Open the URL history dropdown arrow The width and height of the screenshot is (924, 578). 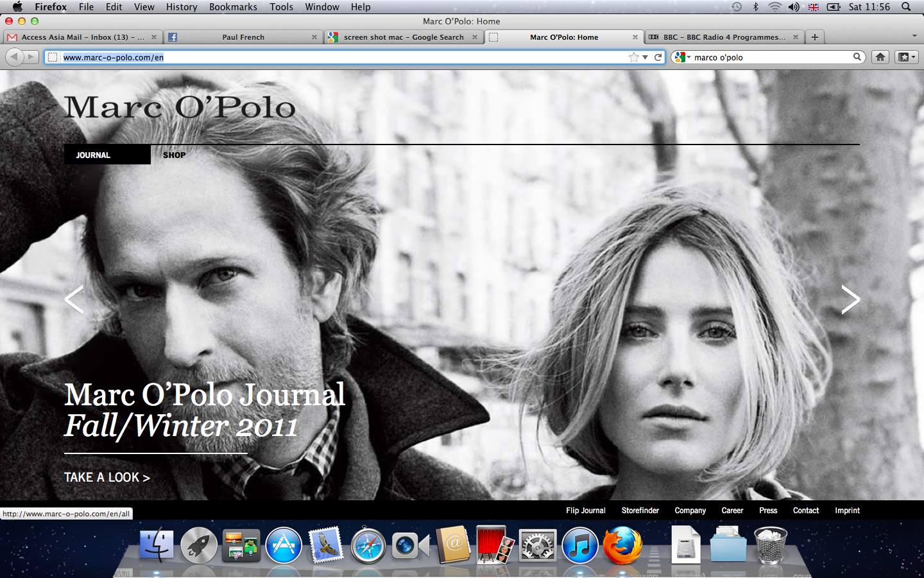(645, 57)
